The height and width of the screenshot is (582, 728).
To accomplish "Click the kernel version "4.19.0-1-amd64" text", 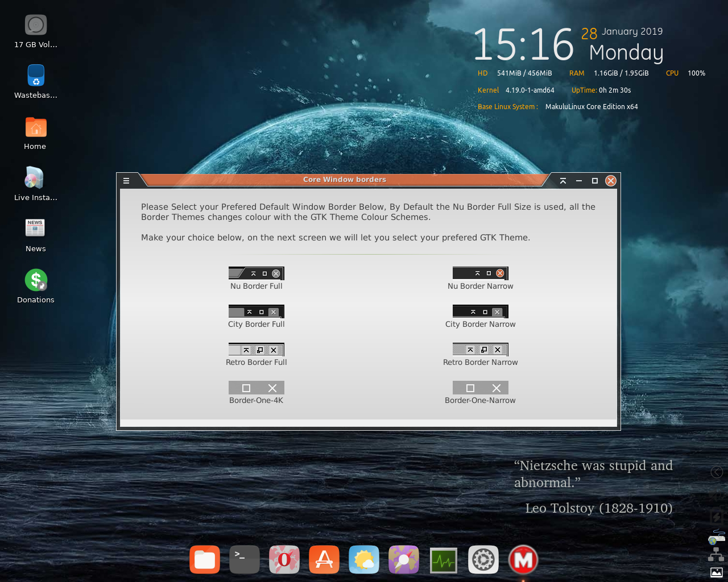I will [x=530, y=90].
